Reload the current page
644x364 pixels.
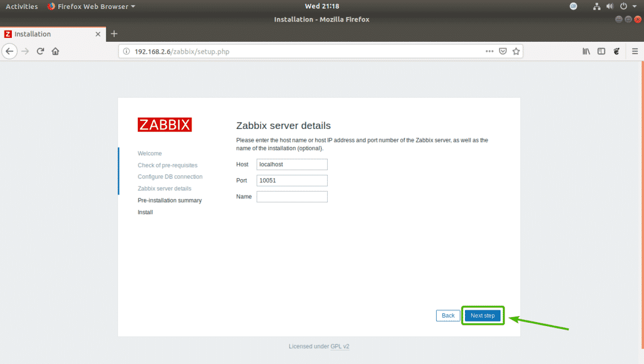40,51
